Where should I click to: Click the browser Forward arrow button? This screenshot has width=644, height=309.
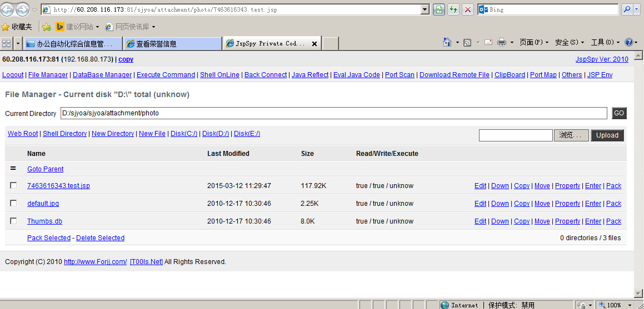tap(22, 9)
